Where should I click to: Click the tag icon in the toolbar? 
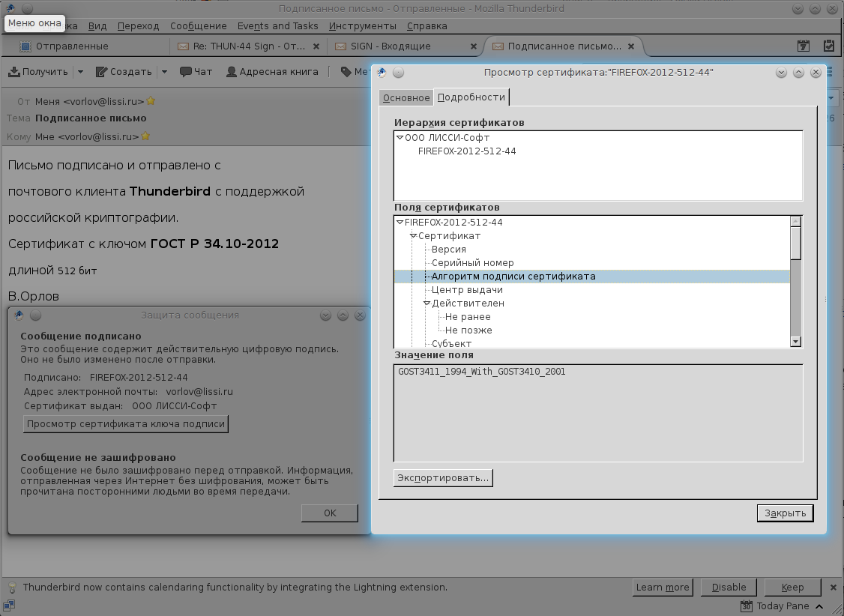pos(346,71)
